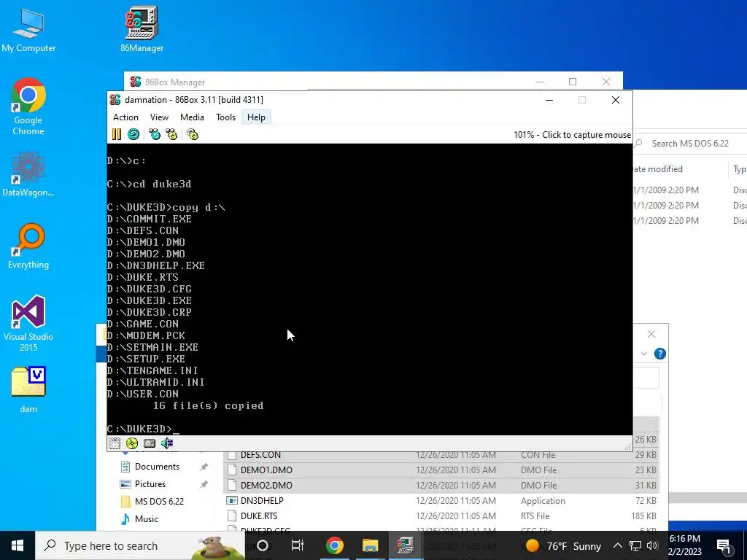Click the emulator screen to capture mouse
Image resolution: width=747 pixels, height=560 pixels.
370,289
